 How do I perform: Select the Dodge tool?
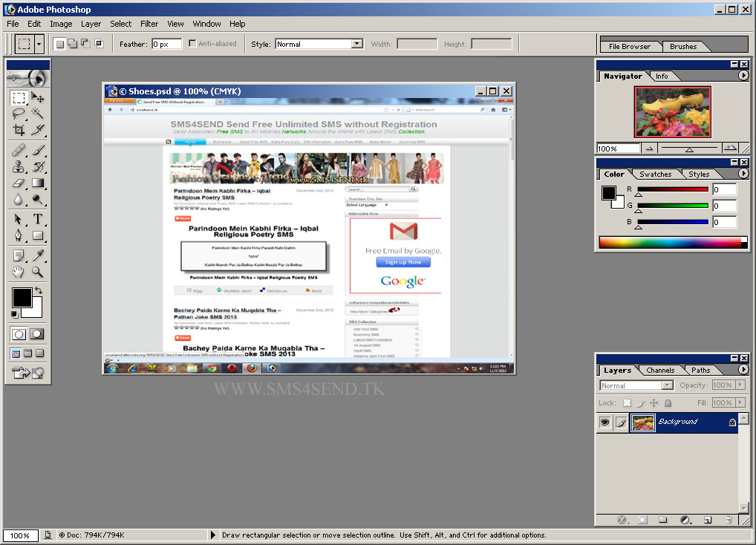coord(38,199)
